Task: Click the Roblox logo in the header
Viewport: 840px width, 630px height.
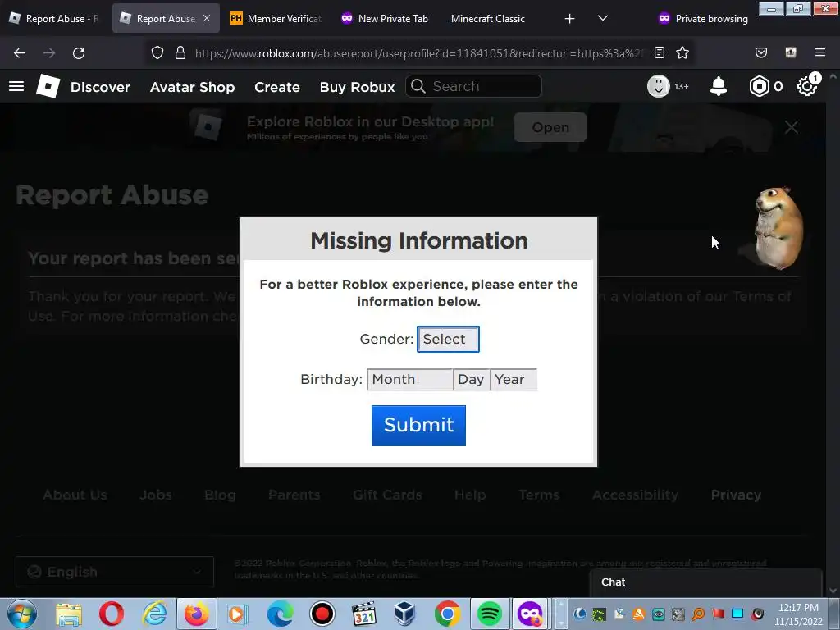Action: pos(48,86)
